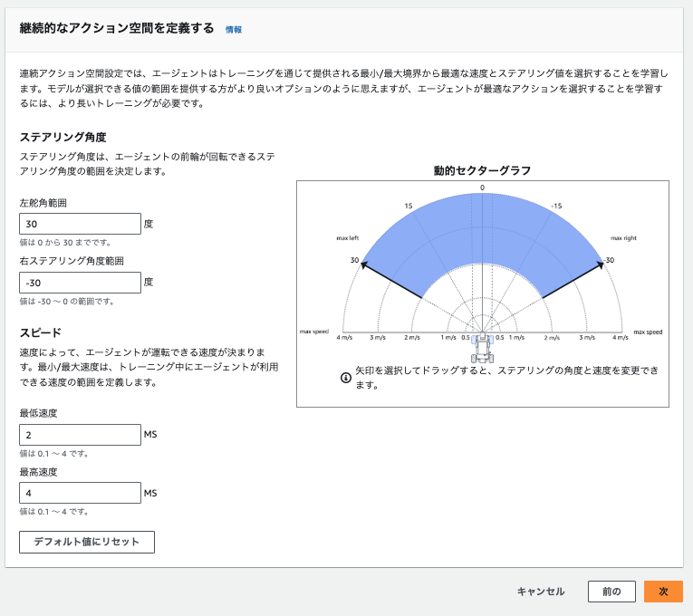The image size is (693, 616).
Task: Open the 情報 info link
Action: (234, 30)
